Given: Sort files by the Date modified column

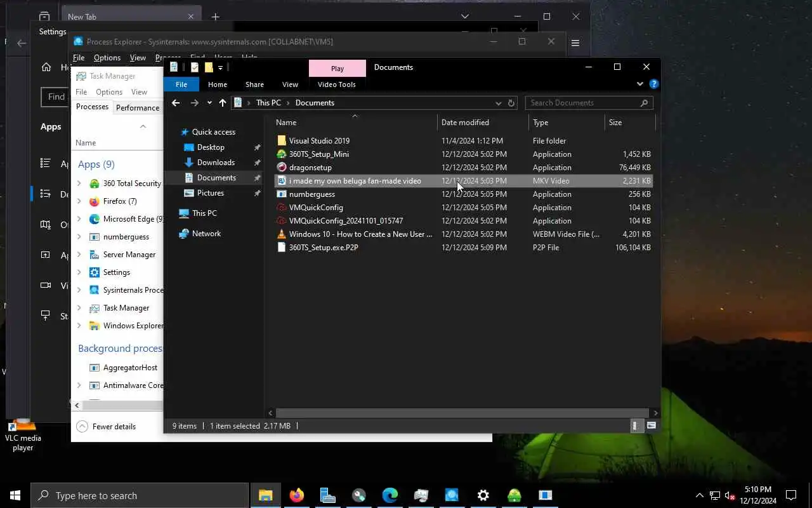Looking at the screenshot, I should (483, 123).
